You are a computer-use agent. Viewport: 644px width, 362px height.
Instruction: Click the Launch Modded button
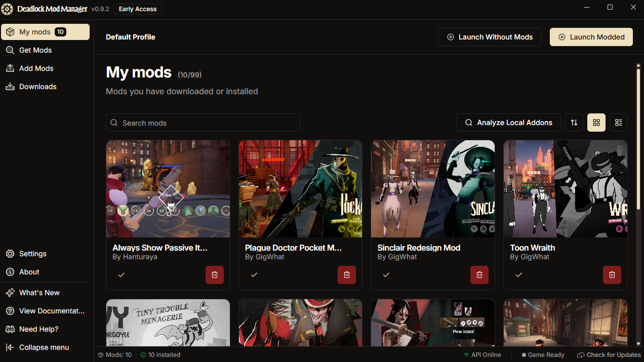click(591, 37)
